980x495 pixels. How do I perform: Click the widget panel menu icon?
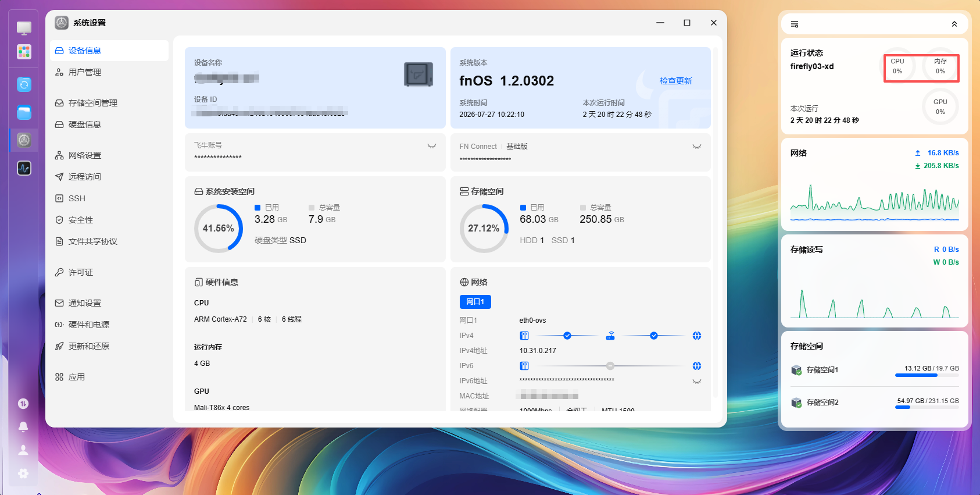pyautogui.click(x=795, y=24)
